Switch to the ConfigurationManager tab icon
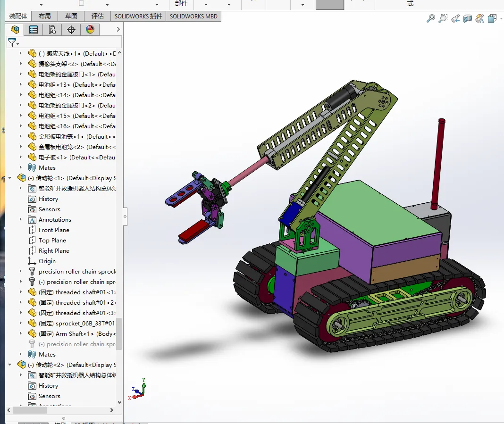The height and width of the screenshot is (424, 504). (52, 29)
